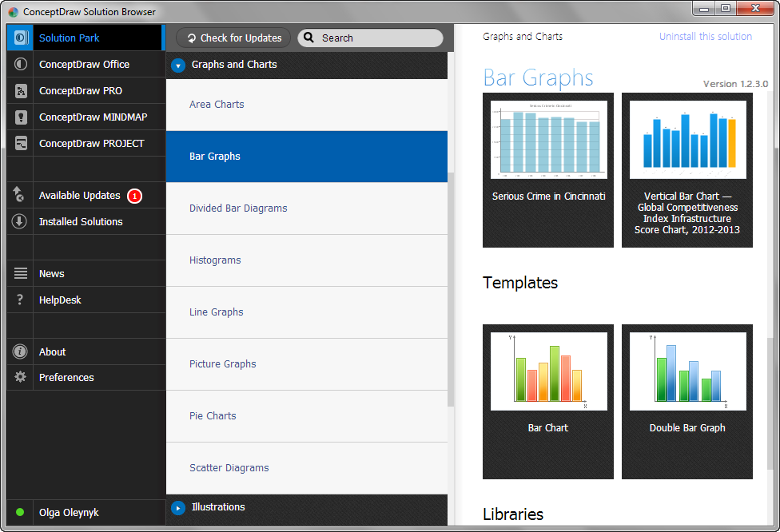Screen dimensions: 780x532
Task: Select Area Charts solution
Action: click(306, 105)
